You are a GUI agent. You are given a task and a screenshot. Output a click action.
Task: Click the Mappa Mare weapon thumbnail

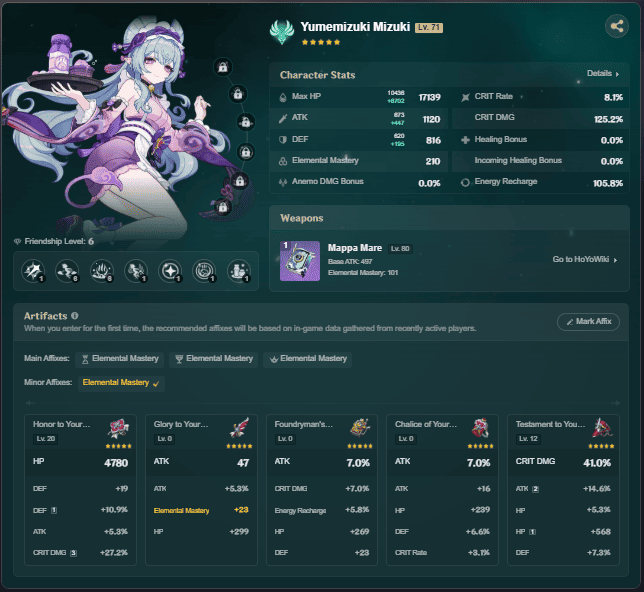[300, 261]
